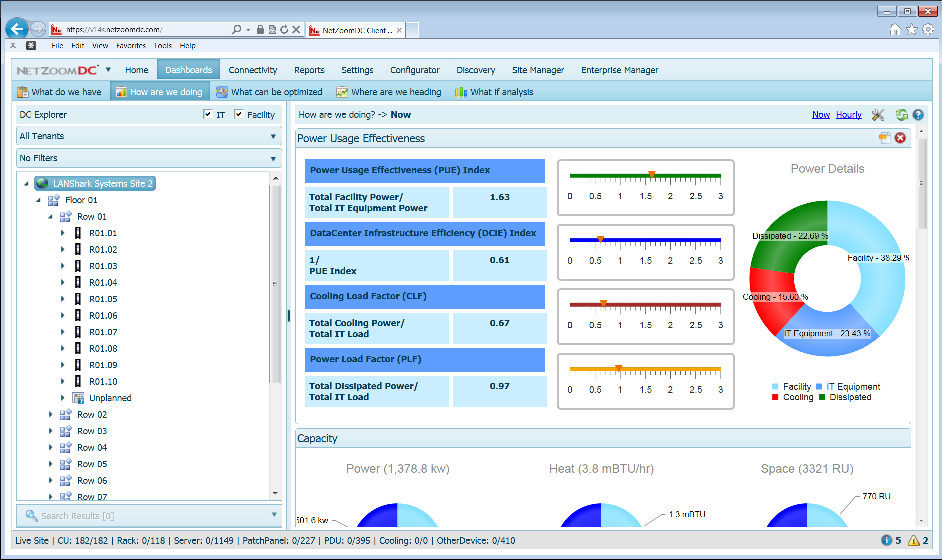Open the No Filters dropdown

273,158
